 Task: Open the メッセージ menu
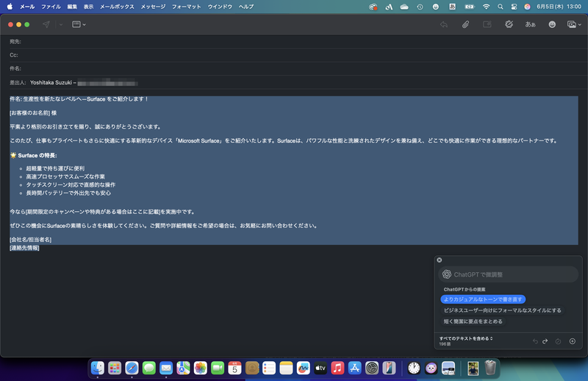(153, 7)
